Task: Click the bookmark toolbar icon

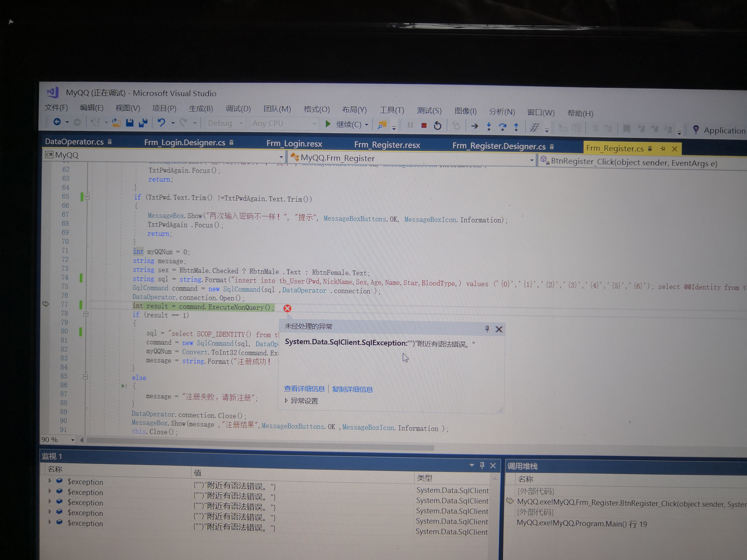Action: click(x=626, y=129)
